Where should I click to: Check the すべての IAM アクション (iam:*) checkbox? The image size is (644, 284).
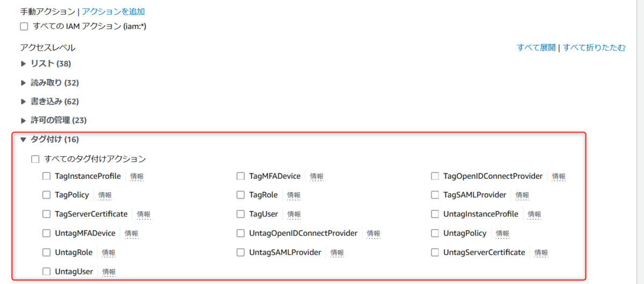[24, 26]
